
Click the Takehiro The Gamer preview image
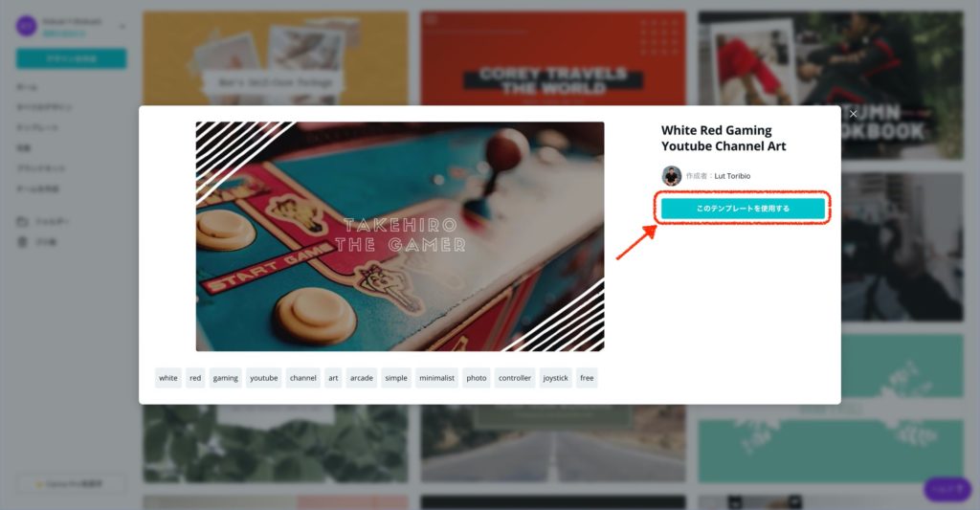click(400, 236)
